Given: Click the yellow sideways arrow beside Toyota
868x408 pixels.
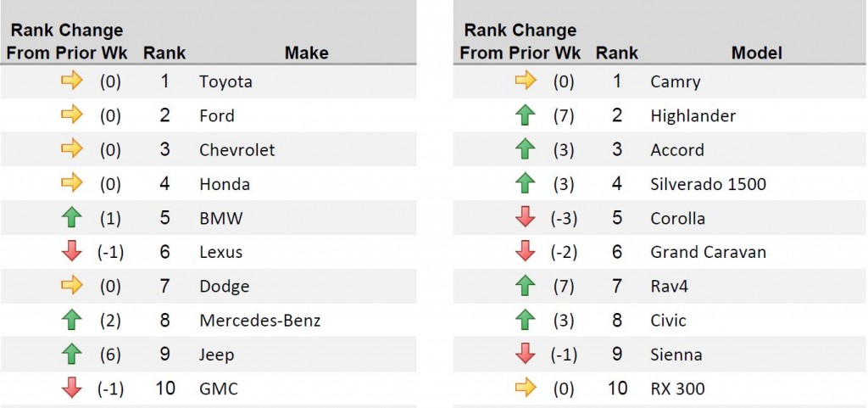Looking at the screenshot, I should pyautogui.click(x=72, y=81).
